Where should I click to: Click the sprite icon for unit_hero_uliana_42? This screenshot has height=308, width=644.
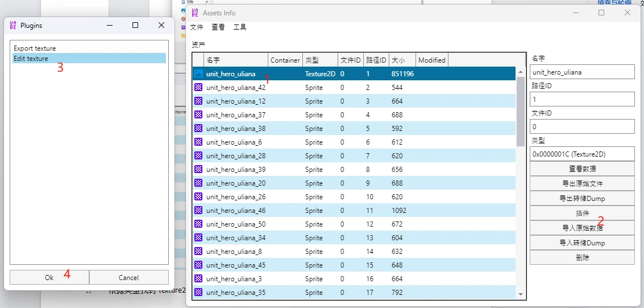198,88
